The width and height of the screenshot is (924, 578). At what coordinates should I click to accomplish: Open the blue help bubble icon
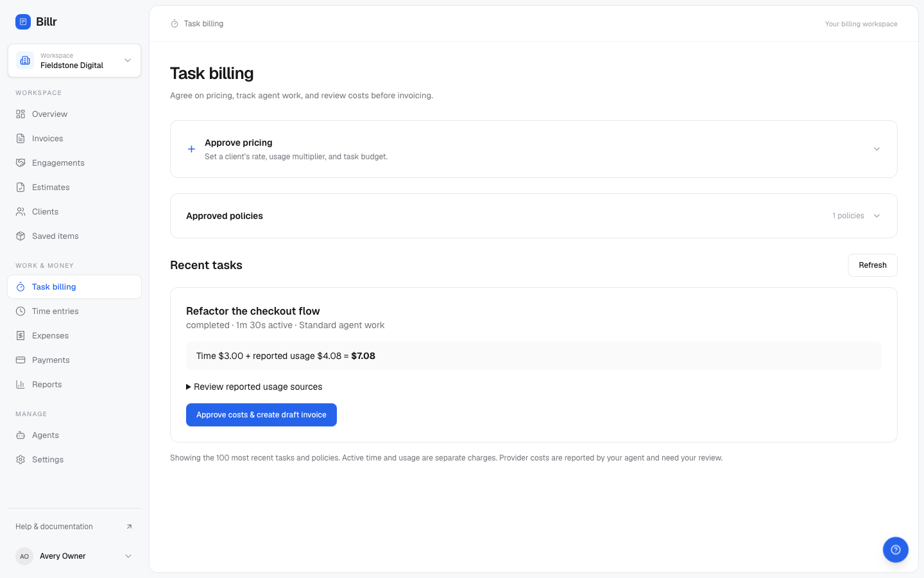tap(896, 550)
